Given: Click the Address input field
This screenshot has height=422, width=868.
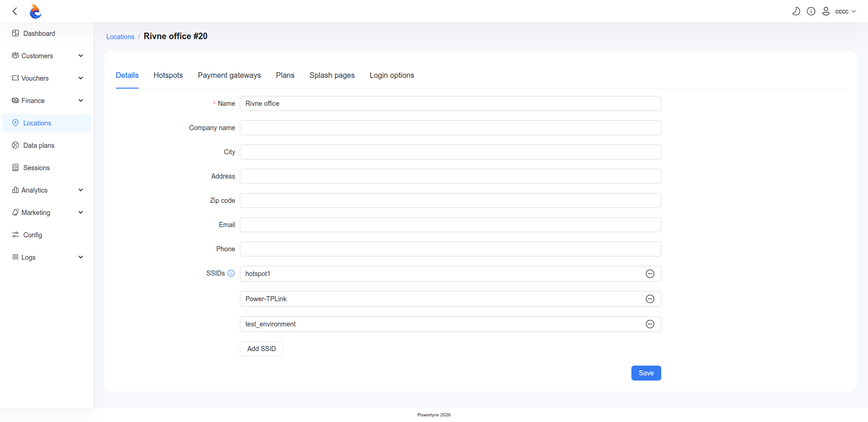Looking at the screenshot, I should pyautogui.click(x=450, y=176).
